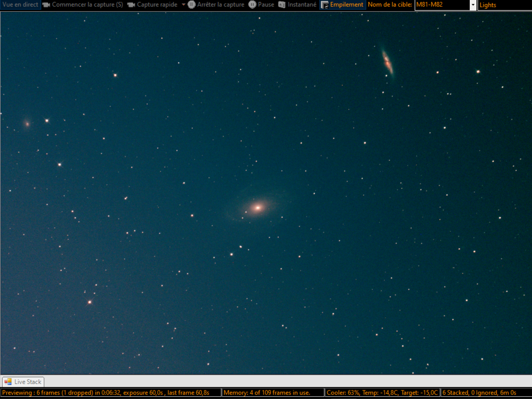Toggle the Vue en direct button
532x399 pixels.
(x=20, y=5)
